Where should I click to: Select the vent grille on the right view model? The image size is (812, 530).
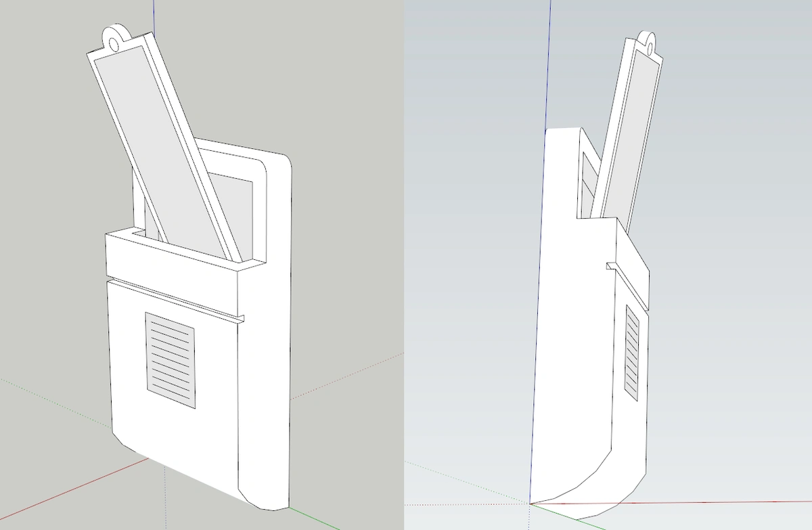click(x=632, y=352)
